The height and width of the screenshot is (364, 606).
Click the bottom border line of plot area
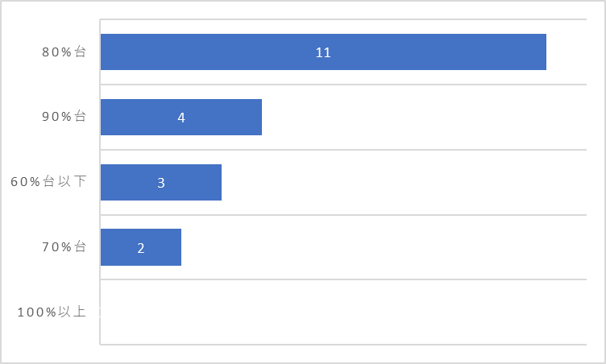pos(343,345)
